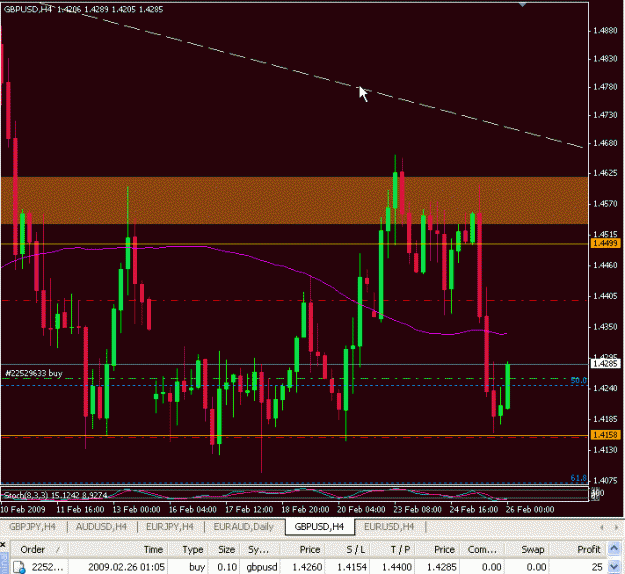Click the 18 Feb 20:00 date on time axis
This screenshot has width=625, height=574.
[x=305, y=509]
